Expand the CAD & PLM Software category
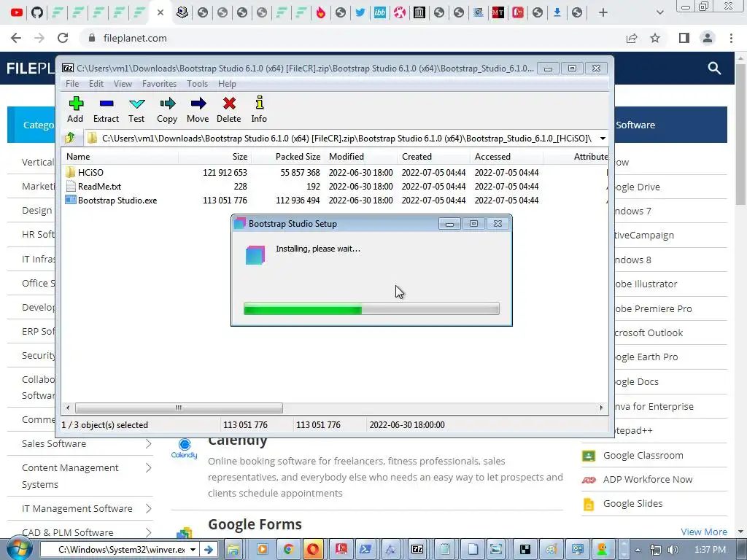This screenshot has width=747, height=560. (149, 532)
